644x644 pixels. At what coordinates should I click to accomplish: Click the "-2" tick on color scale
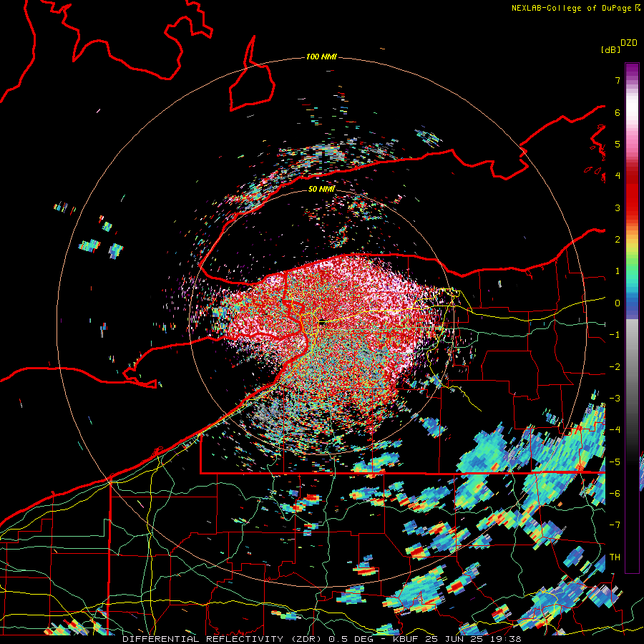tap(615, 367)
